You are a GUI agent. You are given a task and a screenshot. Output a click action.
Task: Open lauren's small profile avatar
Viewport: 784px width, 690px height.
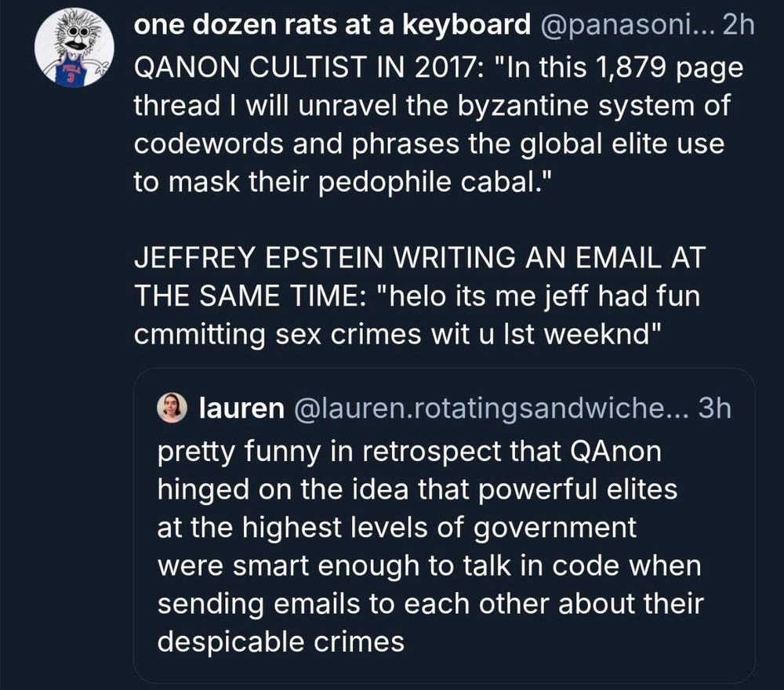[171, 409]
